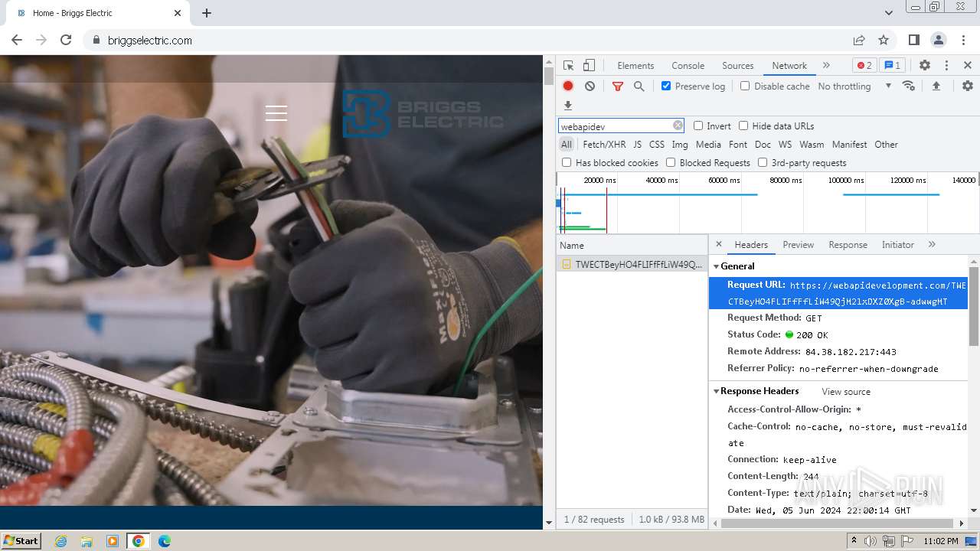Open the No throttling dropdown
980x551 pixels.
tap(854, 86)
